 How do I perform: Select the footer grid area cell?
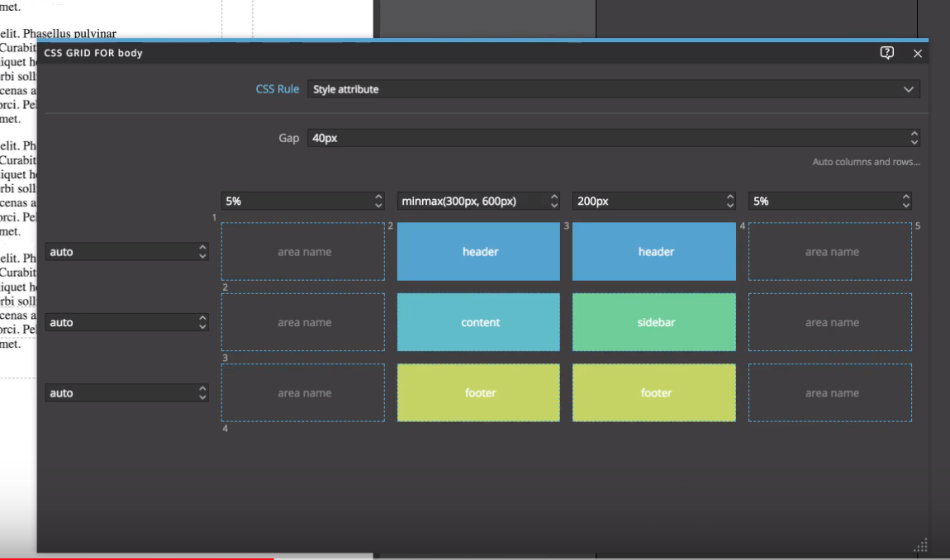(x=478, y=393)
